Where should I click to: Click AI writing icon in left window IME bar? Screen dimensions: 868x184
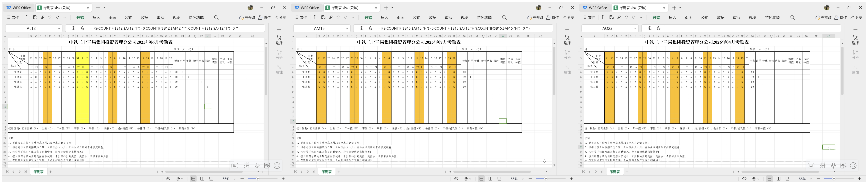coord(267,165)
